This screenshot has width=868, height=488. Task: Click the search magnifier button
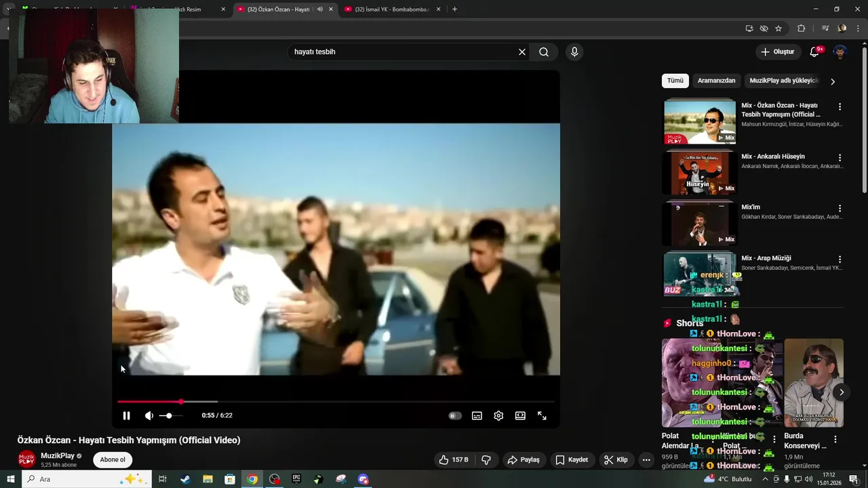click(x=544, y=52)
